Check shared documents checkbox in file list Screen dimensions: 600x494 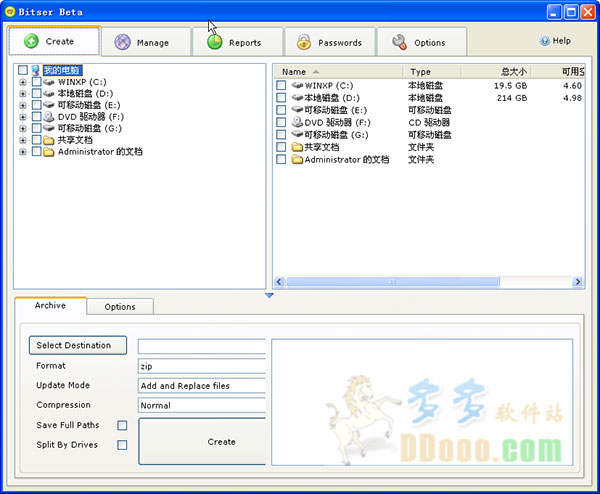[x=281, y=147]
